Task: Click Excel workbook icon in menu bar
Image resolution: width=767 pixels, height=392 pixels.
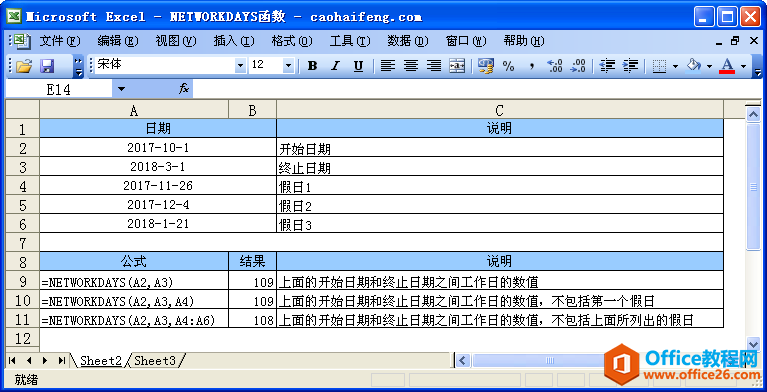Action: point(23,41)
